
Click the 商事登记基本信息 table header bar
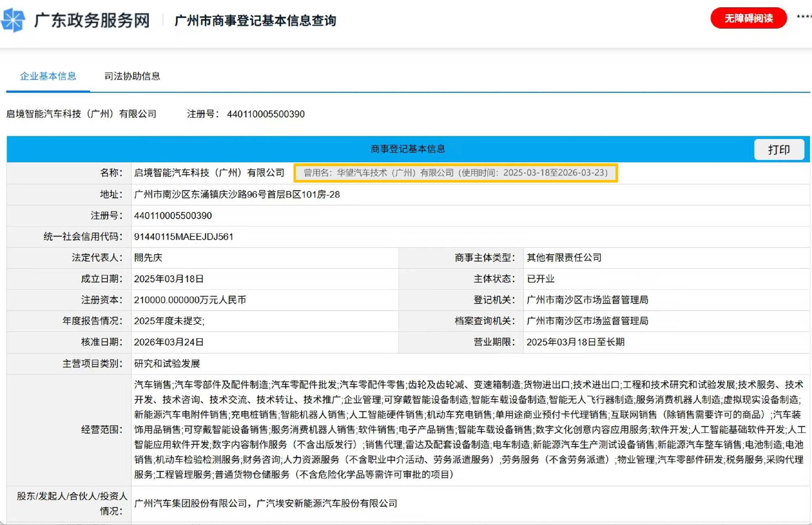point(407,149)
